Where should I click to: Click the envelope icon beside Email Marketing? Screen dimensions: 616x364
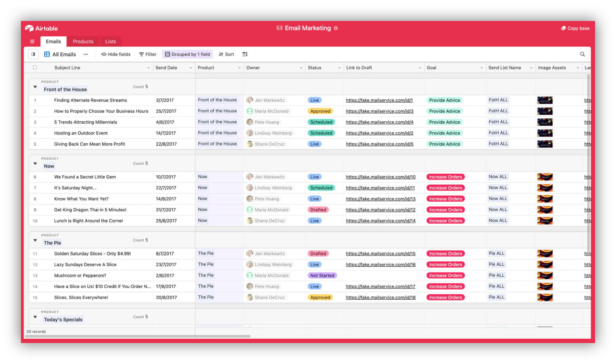pyautogui.click(x=279, y=28)
